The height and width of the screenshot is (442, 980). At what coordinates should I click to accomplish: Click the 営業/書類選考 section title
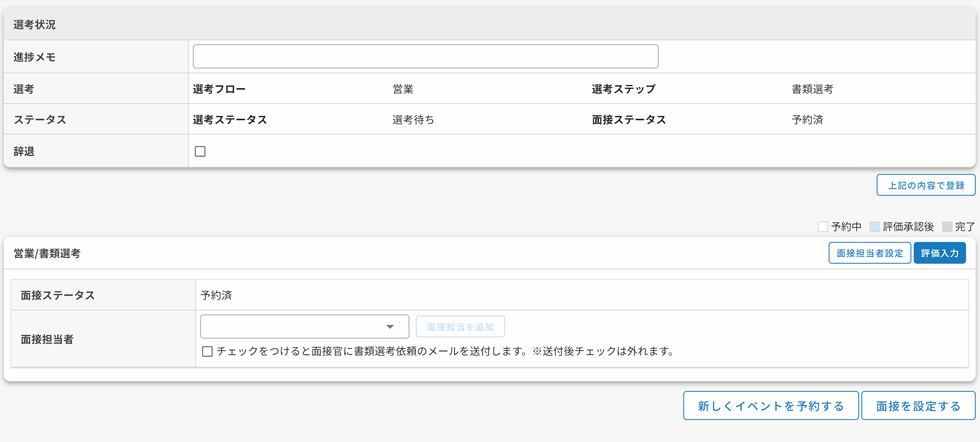(47, 253)
